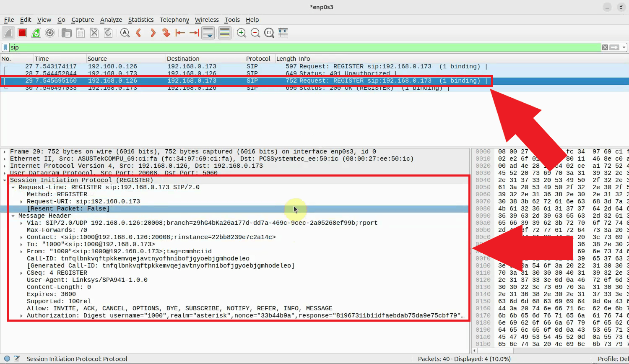This screenshot has height=364, width=629.
Task: Open the Tools menu
Action: 232,20
